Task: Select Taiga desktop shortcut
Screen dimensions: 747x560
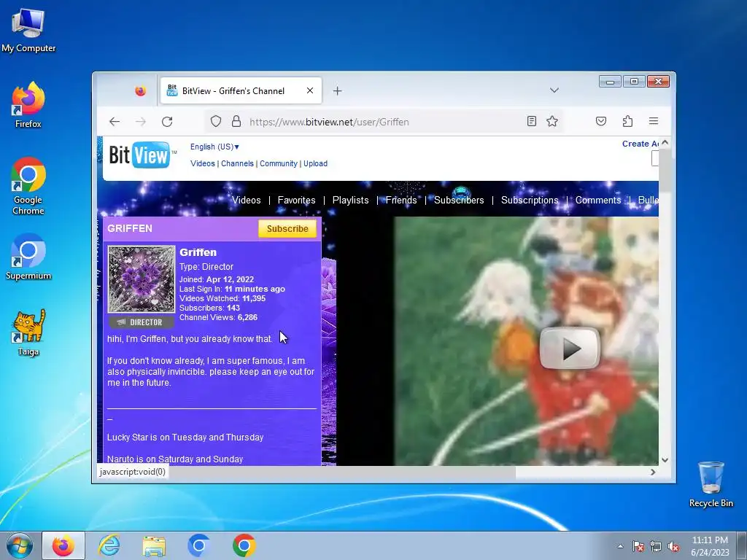Action: coord(28,332)
